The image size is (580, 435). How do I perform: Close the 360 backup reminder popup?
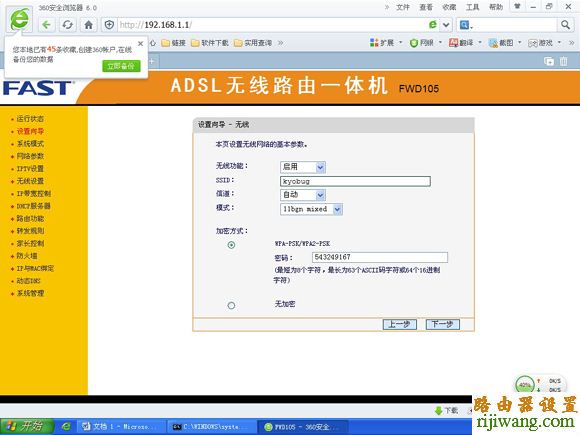tap(140, 44)
